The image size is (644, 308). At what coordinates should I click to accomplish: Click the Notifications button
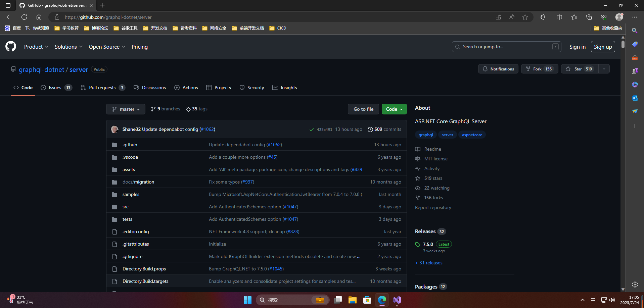click(498, 69)
